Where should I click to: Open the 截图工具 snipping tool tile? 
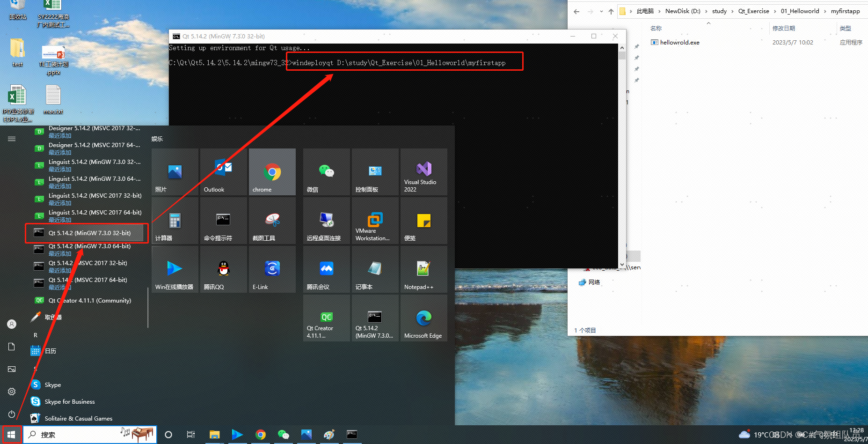pyautogui.click(x=272, y=221)
